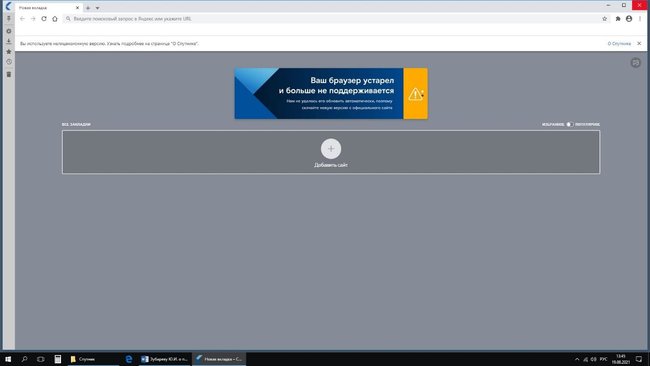This screenshot has height=366, width=650.
Task: Open the sidebar downloads icon
Action: pos(9,41)
